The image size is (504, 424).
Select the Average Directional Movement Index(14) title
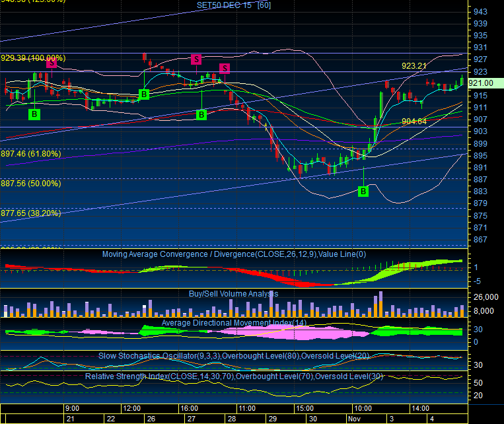(x=234, y=323)
